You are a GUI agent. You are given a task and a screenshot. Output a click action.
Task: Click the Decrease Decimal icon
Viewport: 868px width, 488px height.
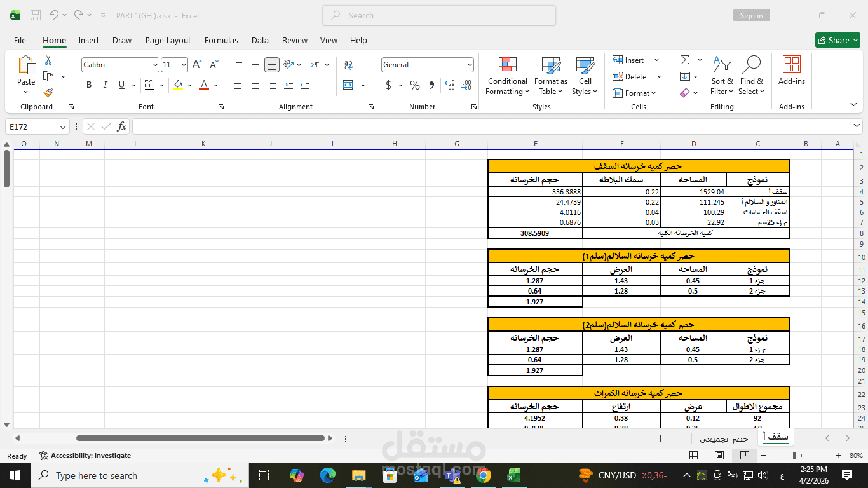(x=467, y=85)
